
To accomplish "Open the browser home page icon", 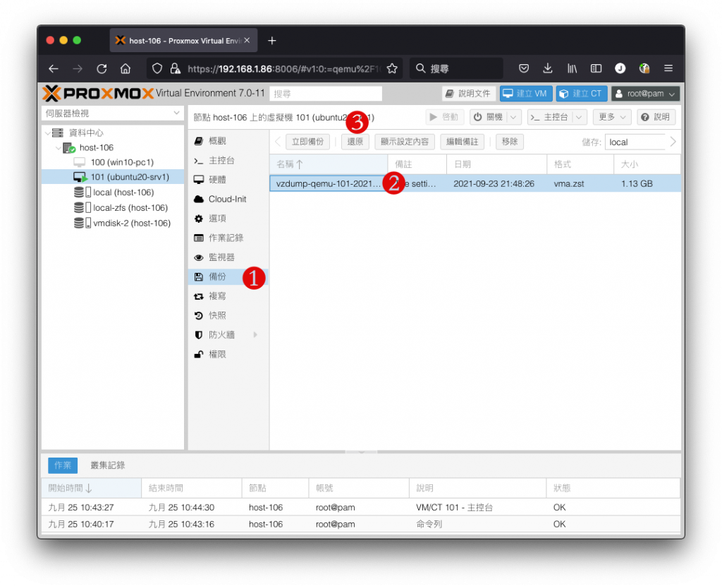I will 126,69.
